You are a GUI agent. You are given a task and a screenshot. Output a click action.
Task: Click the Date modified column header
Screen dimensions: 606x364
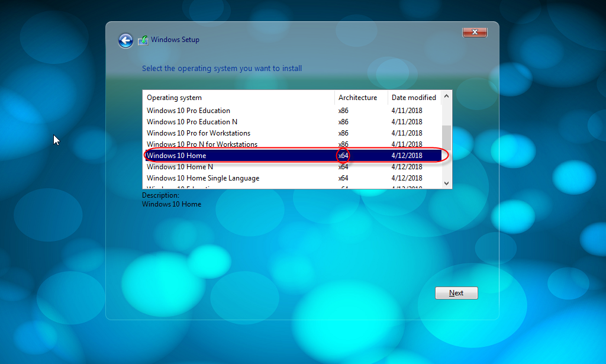[x=414, y=98]
